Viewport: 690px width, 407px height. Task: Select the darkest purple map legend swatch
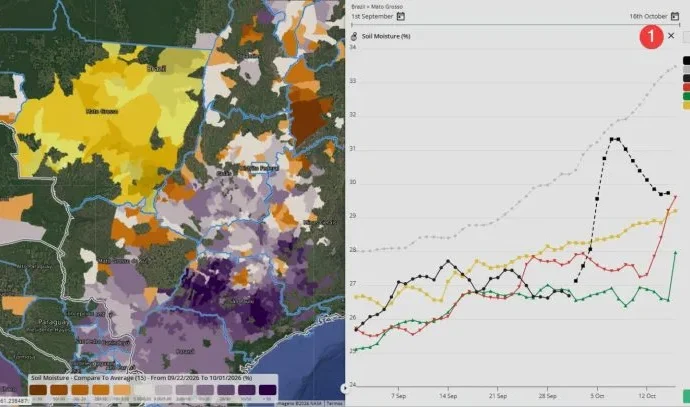[x=268, y=390]
